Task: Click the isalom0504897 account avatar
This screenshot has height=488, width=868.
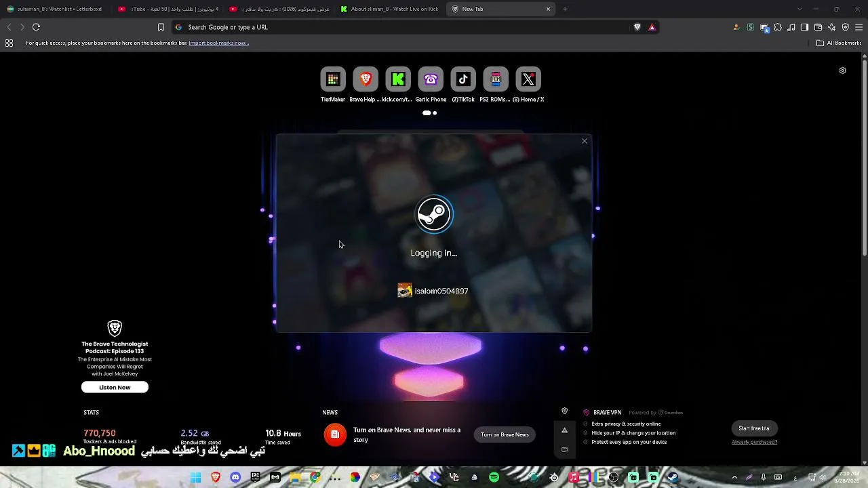Action: click(x=405, y=291)
